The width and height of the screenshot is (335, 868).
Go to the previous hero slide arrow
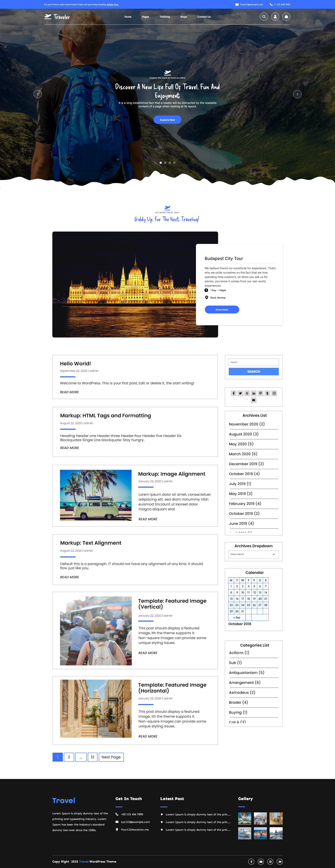pyautogui.click(x=38, y=94)
